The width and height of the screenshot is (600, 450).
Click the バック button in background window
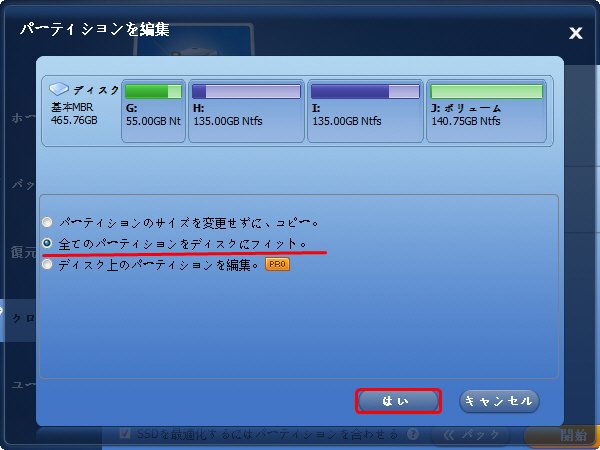(471, 435)
